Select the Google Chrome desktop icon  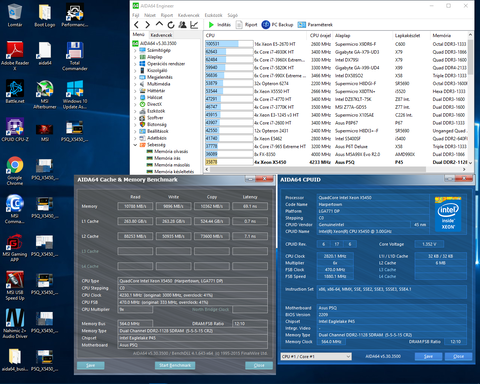tap(15, 171)
